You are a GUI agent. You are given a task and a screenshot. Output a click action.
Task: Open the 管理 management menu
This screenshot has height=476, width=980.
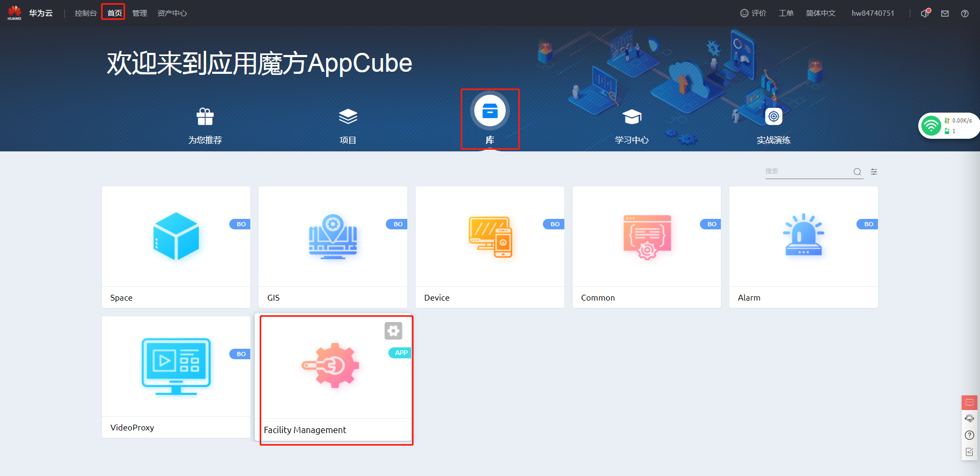(x=140, y=13)
